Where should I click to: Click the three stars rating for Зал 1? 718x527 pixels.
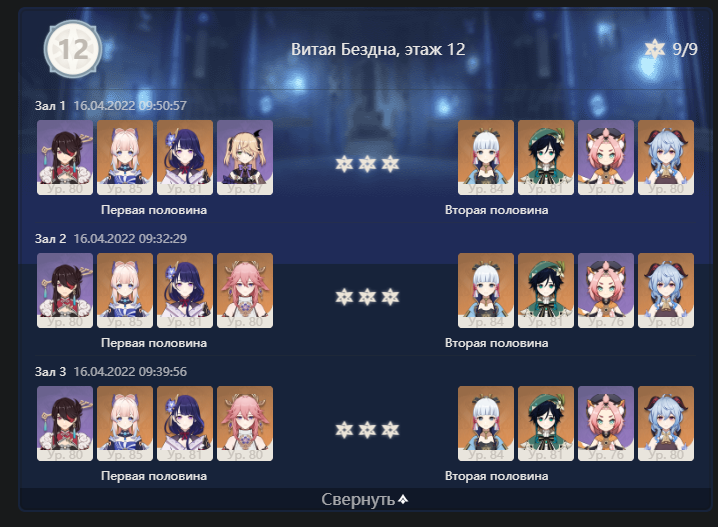[x=367, y=164]
